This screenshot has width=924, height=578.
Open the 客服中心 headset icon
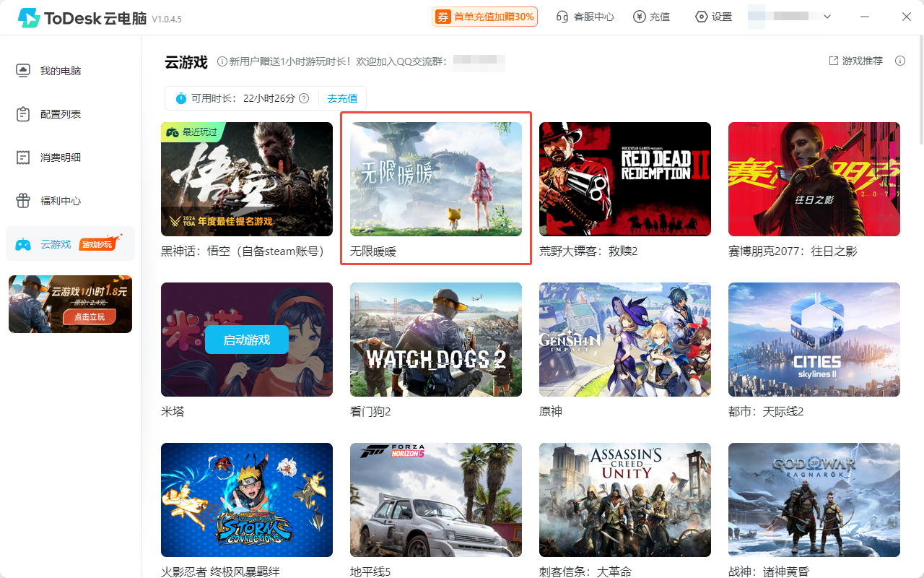coord(562,17)
